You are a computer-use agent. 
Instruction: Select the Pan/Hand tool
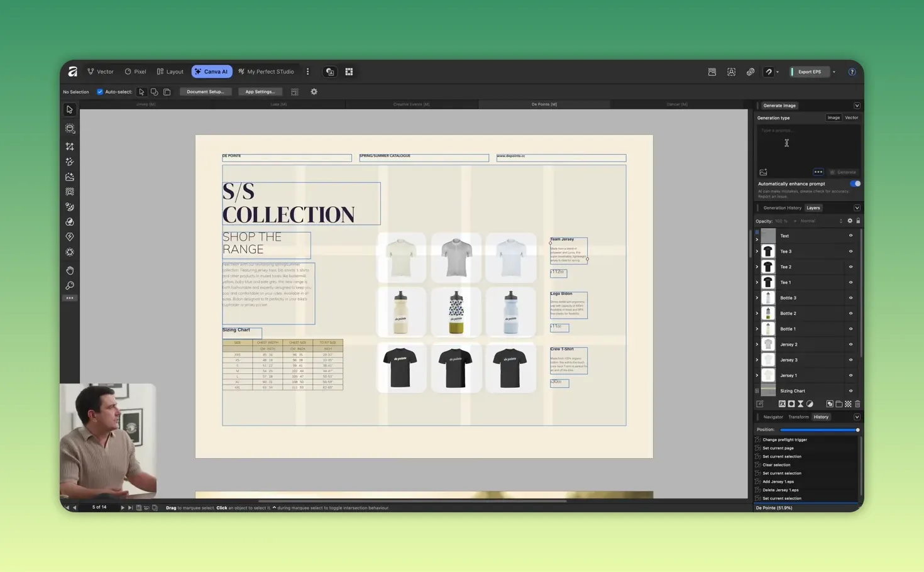point(69,270)
